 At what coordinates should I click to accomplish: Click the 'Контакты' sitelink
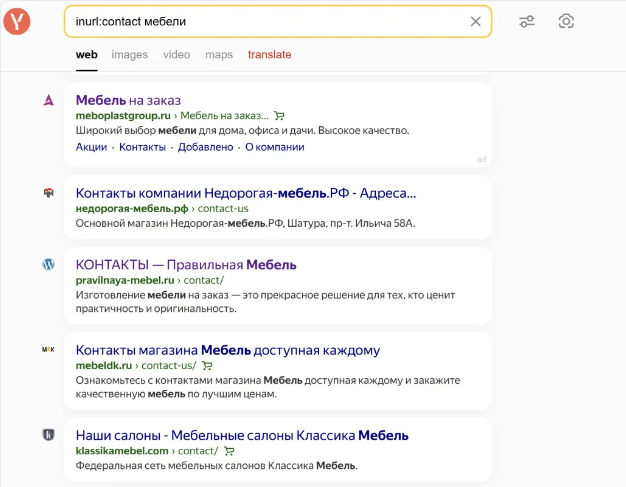click(142, 147)
